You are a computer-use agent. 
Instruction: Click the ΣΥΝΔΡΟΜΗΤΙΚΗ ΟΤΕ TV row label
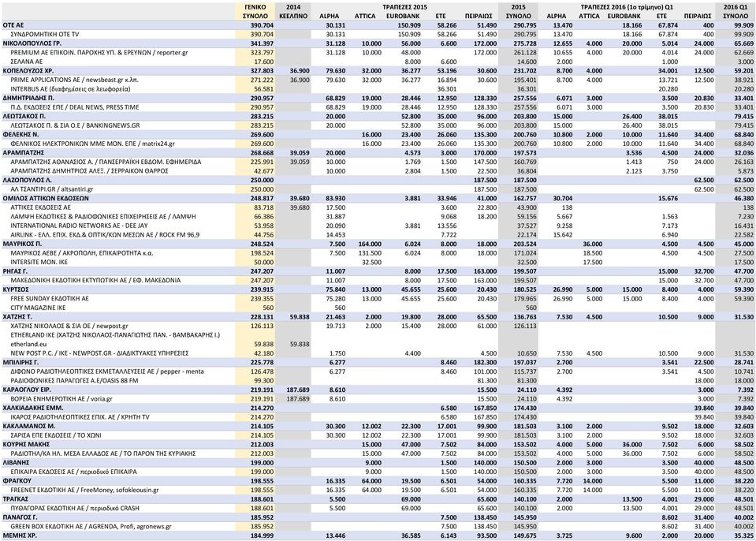coord(45,34)
